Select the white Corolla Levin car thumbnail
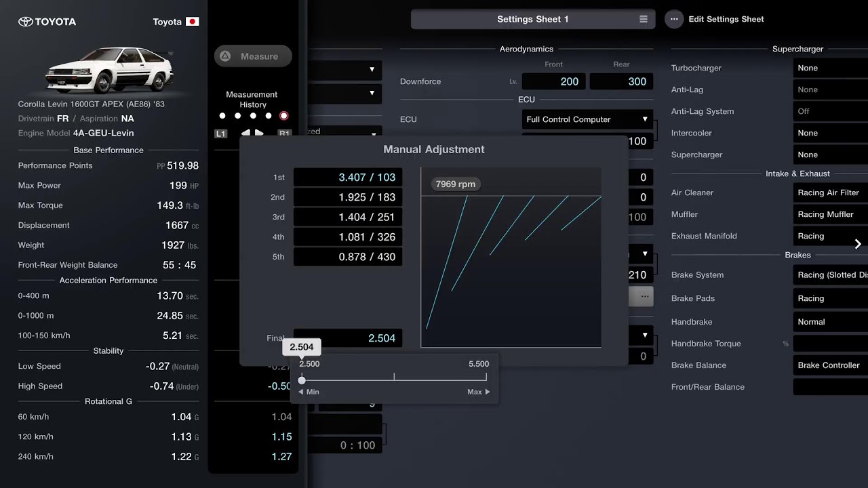The height and width of the screenshot is (488, 868). (109, 70)
